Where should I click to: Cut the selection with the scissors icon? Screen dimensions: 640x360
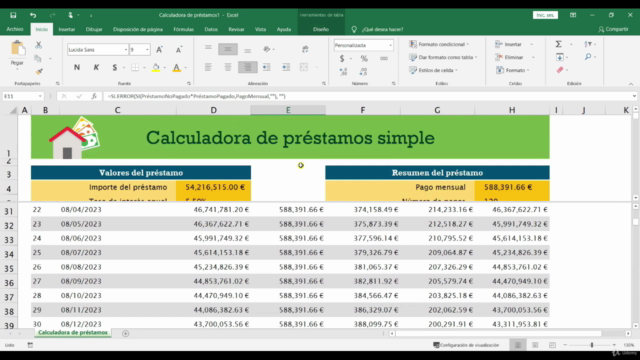pos(38,45)
